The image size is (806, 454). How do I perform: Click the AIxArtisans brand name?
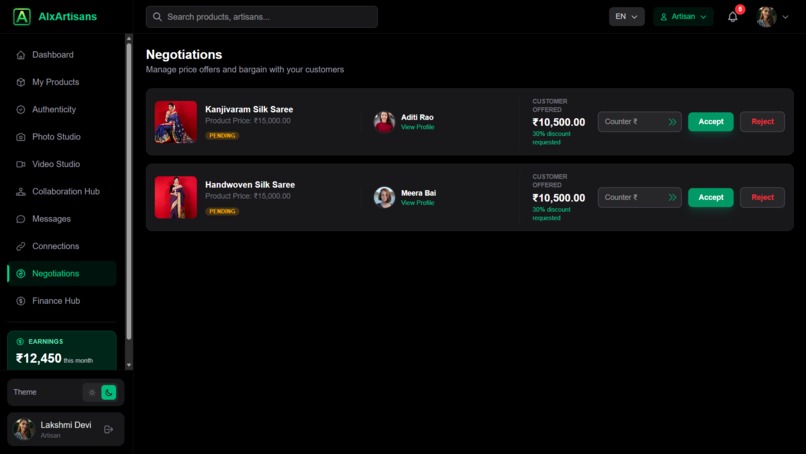67,16
